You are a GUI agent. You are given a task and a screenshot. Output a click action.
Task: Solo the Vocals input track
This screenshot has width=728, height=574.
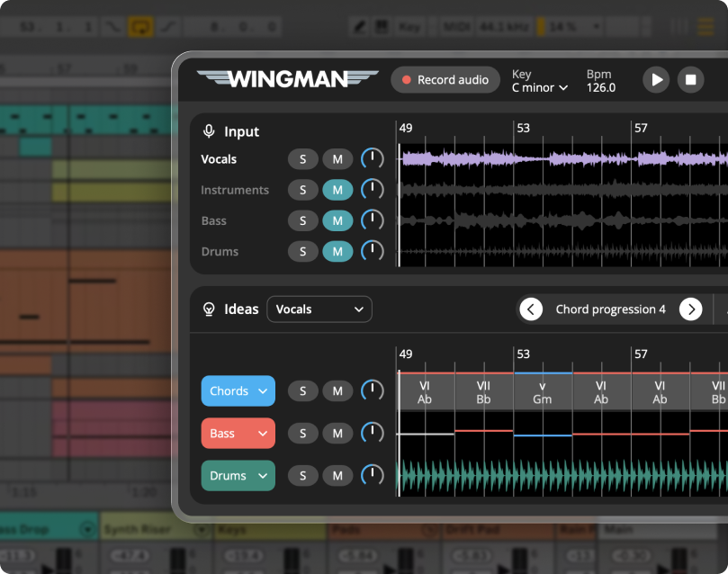pos(302,159)
